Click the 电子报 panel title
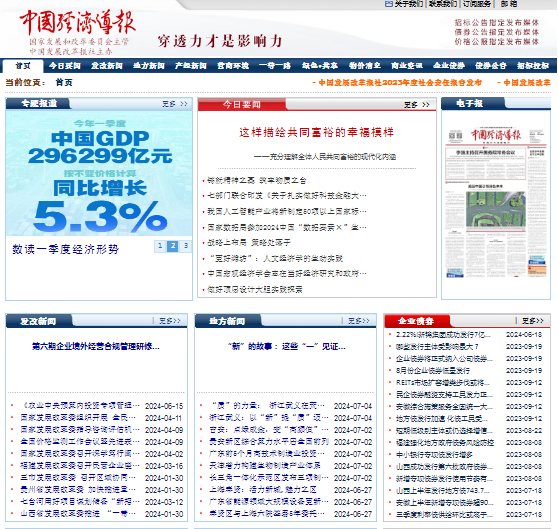This screenshot has width=558, height=529. 469,104
